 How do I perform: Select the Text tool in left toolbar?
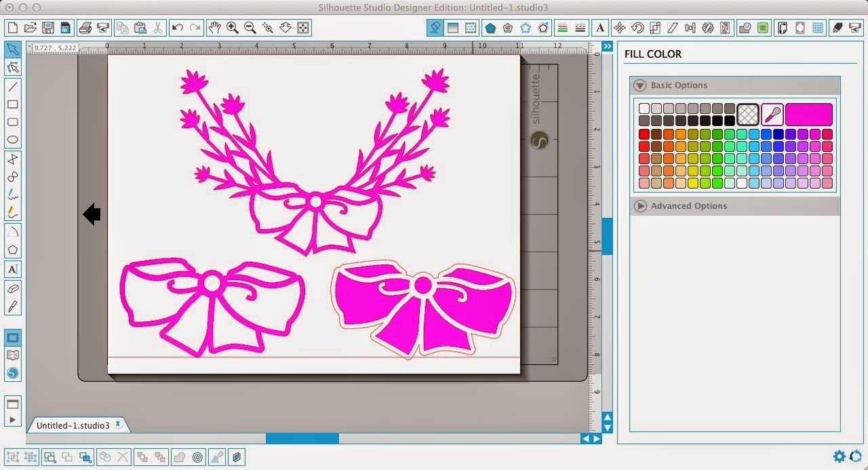click(x=12, y=269)
